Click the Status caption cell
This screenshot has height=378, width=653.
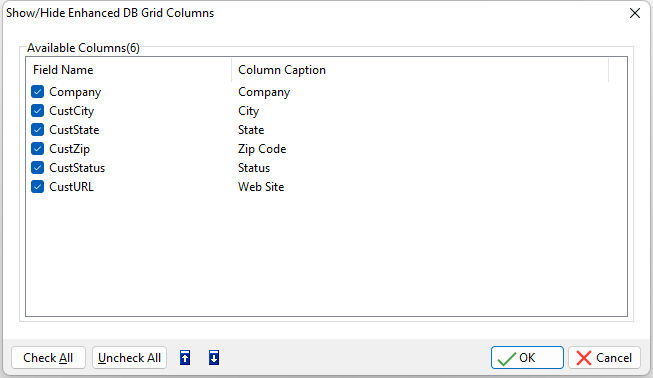point(254,168)
